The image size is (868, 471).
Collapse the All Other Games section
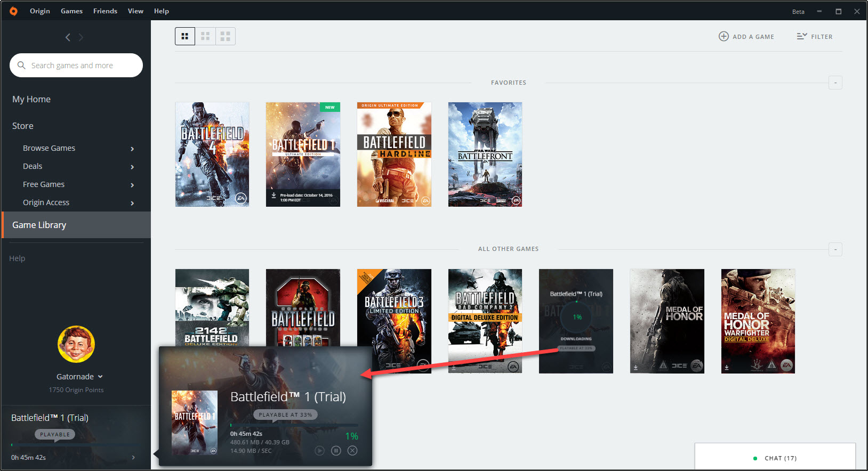tap(835, 249)
